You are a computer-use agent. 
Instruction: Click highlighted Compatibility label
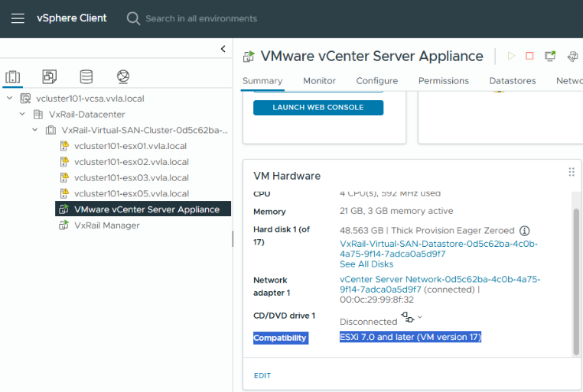click(x=281, y=338)
